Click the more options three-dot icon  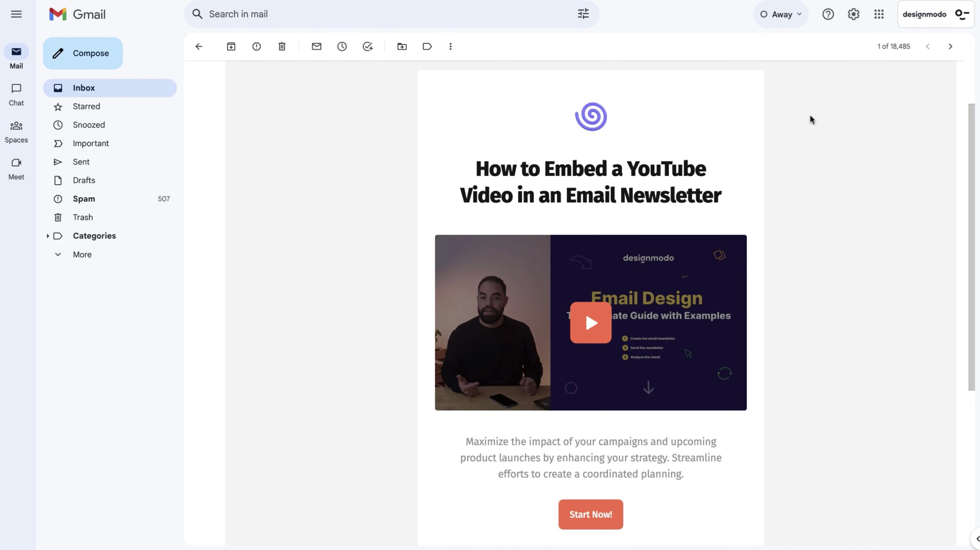pyautogui.click(x=451, y=46)
